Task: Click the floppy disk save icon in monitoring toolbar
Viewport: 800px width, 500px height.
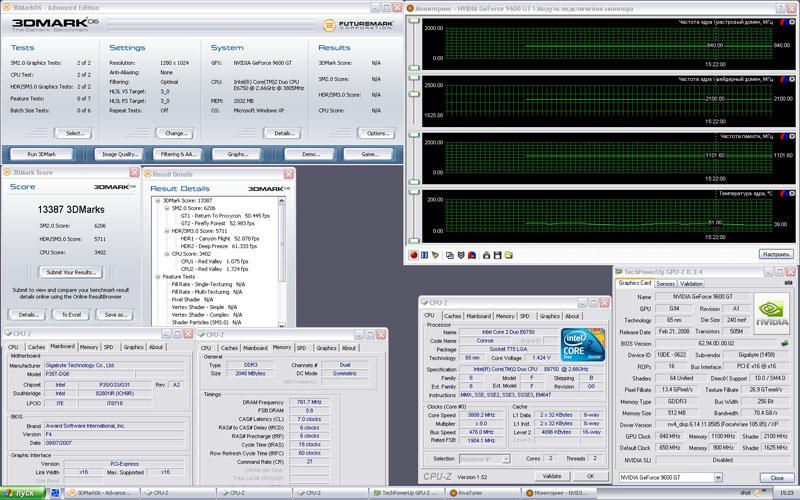Action: (x=497, y=255)
